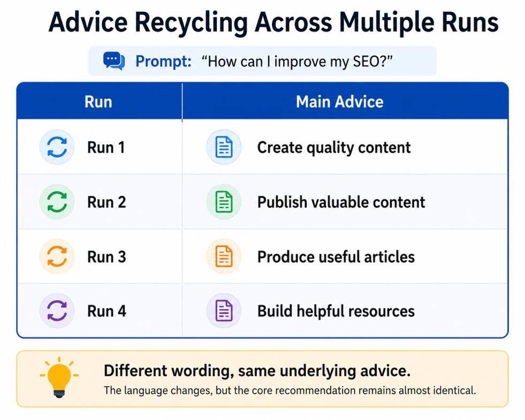Click the chat bubble icon beside Prompt
This screenshot has width=525, height=420.
114,61
